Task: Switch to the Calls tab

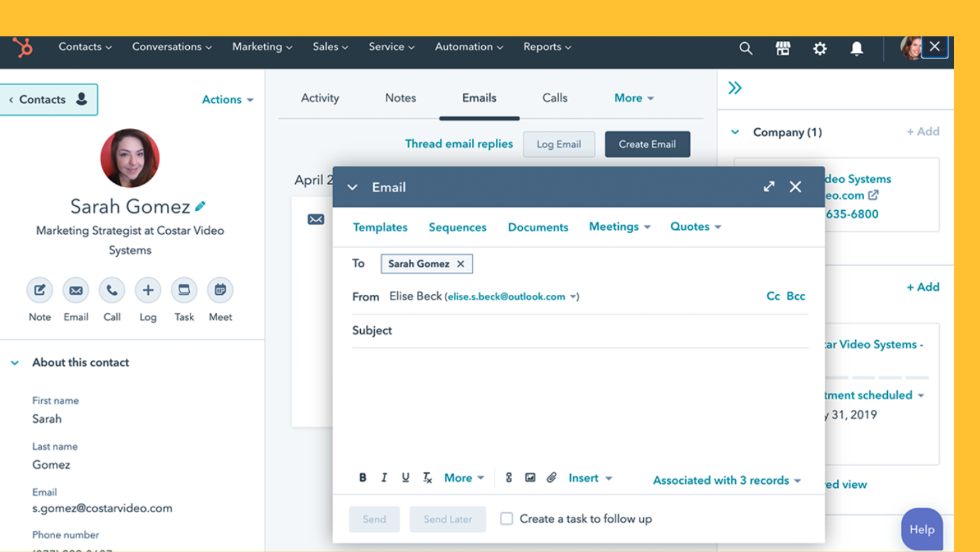Action: (555, 98)
